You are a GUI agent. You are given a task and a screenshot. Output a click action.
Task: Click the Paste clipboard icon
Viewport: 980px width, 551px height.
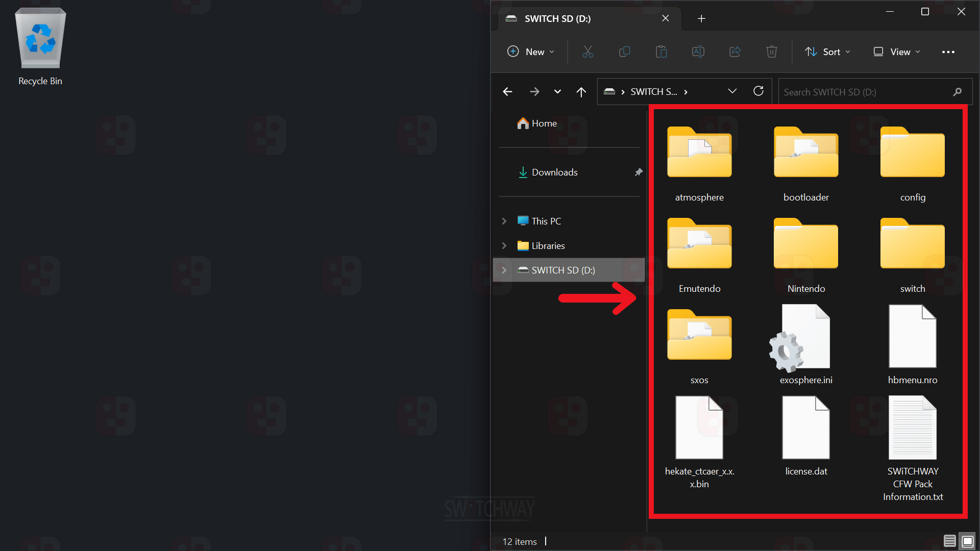(x=661, y=52)
